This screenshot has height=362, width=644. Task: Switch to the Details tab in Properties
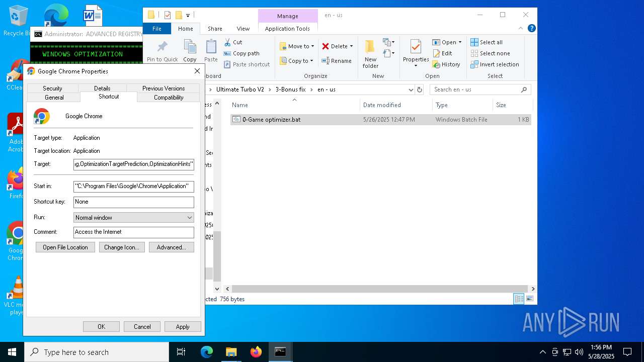pos(102,88)
